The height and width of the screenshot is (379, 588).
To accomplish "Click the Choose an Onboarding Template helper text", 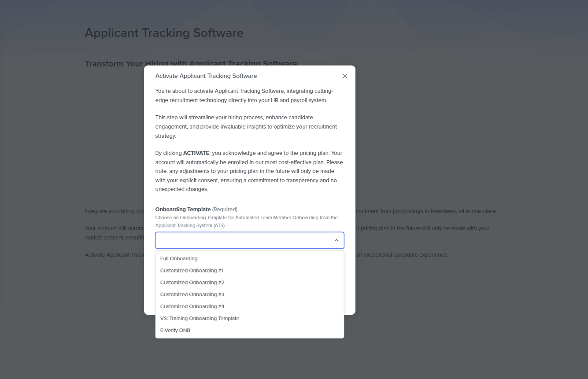I will (x=246, y=221).
